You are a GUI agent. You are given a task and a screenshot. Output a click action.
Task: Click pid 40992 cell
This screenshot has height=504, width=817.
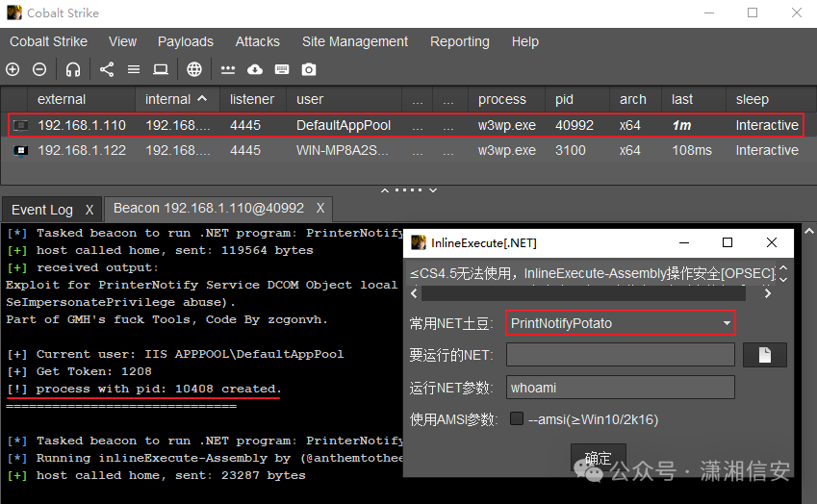coord(574,125)
